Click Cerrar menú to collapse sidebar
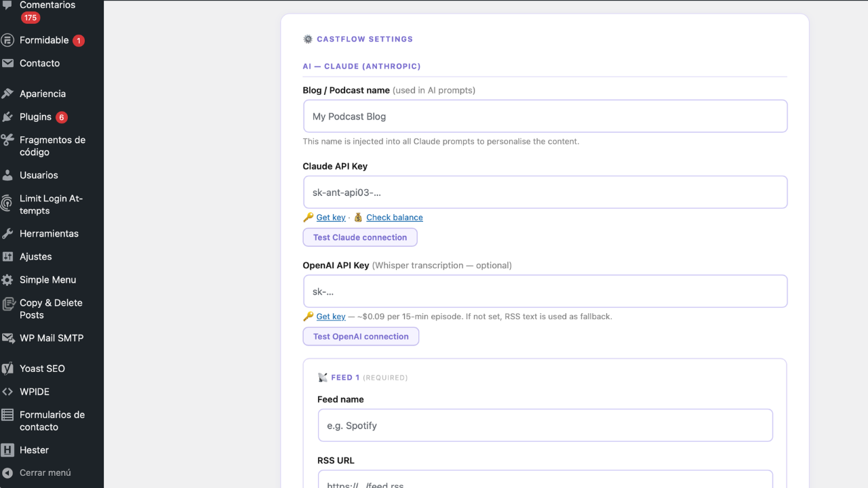Viewport: 868px width, 488px height. click(45, 472)
